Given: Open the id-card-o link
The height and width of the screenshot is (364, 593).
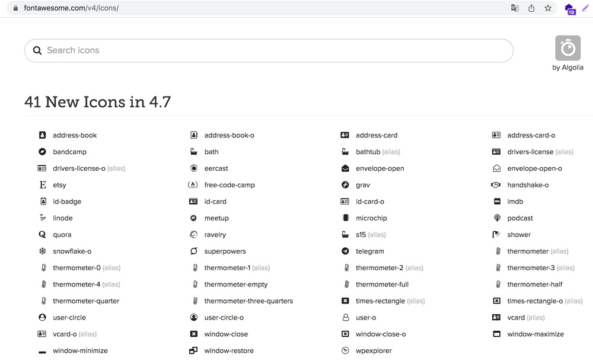Looking at the screenshot, I should [370, 202].
